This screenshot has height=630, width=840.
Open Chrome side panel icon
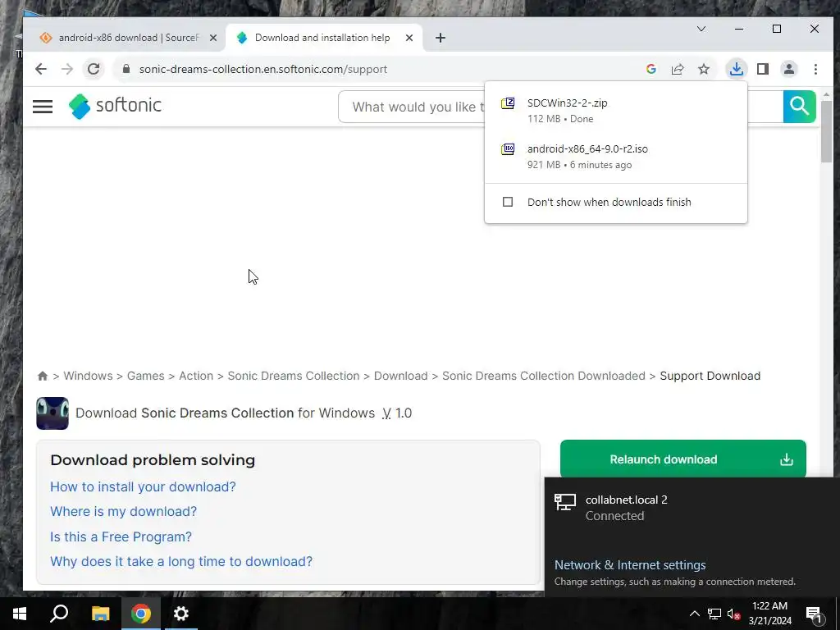pos(763,69)
